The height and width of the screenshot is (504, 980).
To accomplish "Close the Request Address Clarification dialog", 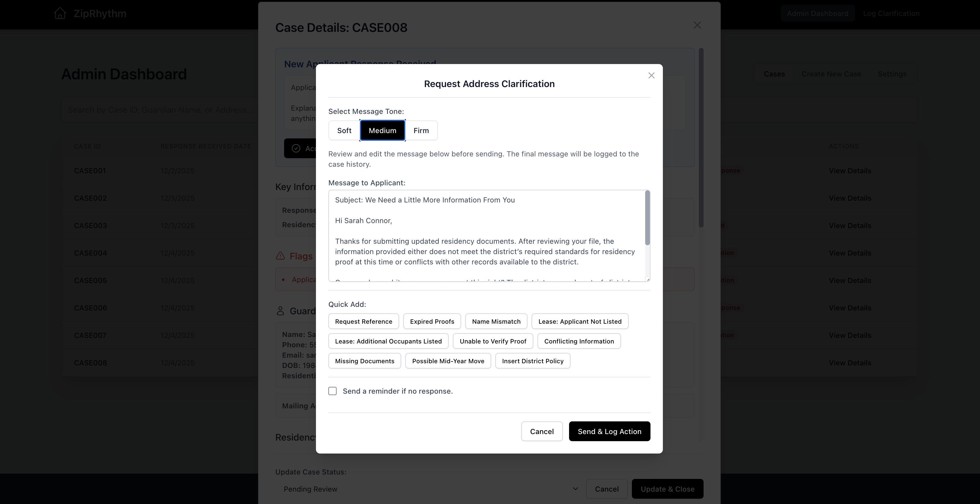I will coord(651,75).
